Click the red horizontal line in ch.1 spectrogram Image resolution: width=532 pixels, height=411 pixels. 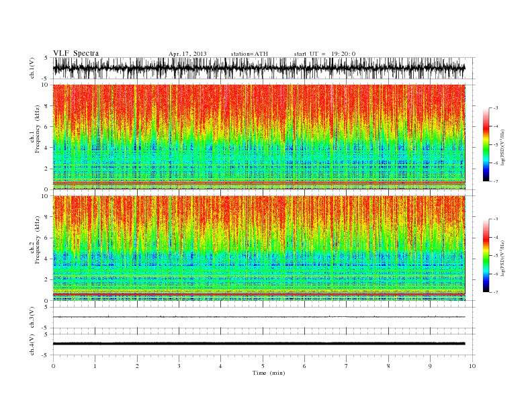(259, 183)
